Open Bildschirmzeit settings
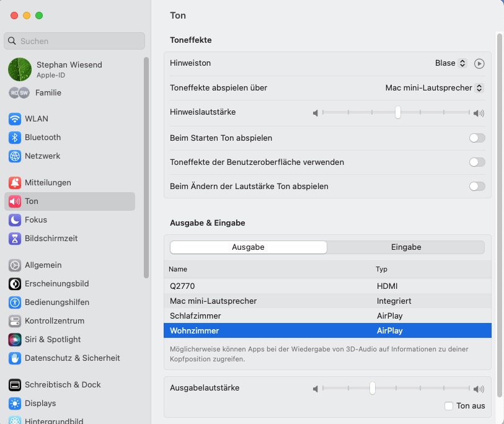The height and width of the screenshot is (424, 504). point(51,238)
